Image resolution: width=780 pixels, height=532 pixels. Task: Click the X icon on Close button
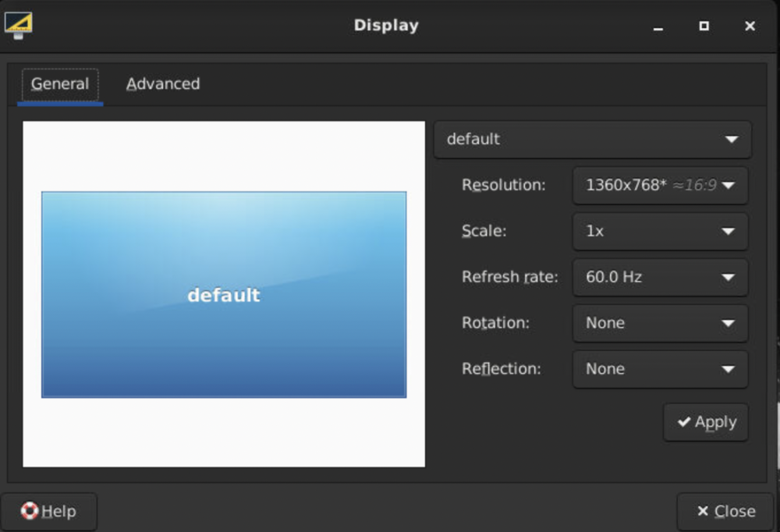pos(703,511)
